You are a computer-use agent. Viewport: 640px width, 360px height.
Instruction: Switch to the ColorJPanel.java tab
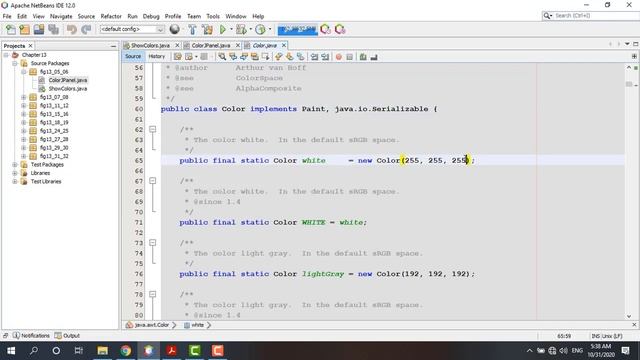tap(211, 45)
